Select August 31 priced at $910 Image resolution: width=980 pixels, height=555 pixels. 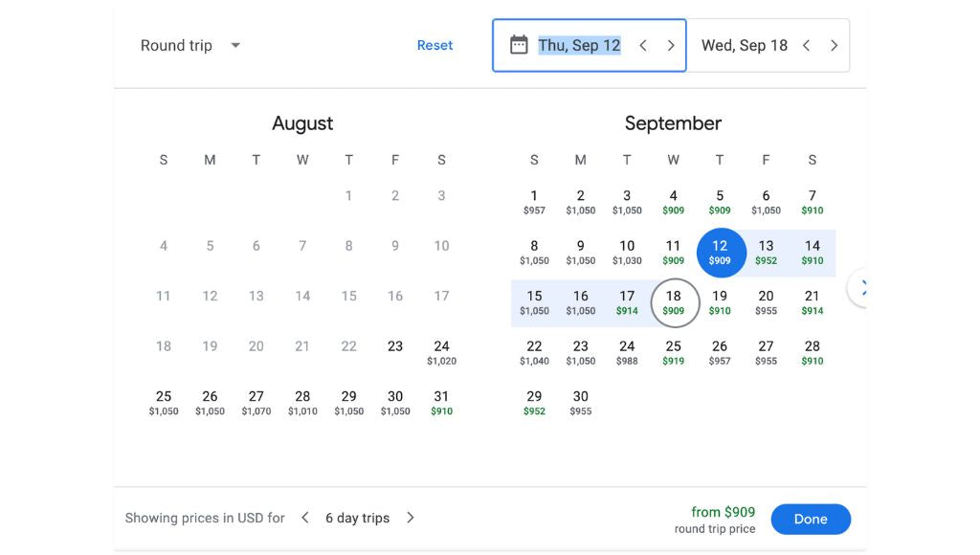point(441,401)
